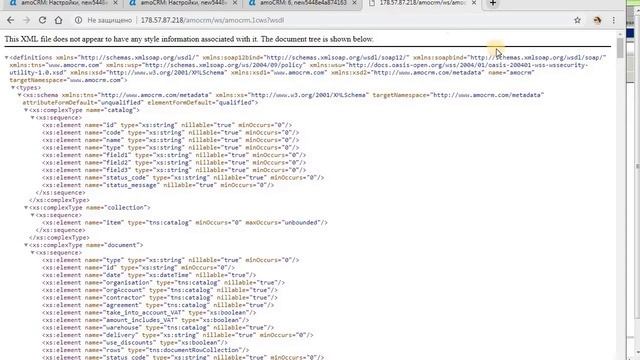Select the element name="warehouse" line
The width and height of the screenshot is (640, 360).
coord(158,328)
